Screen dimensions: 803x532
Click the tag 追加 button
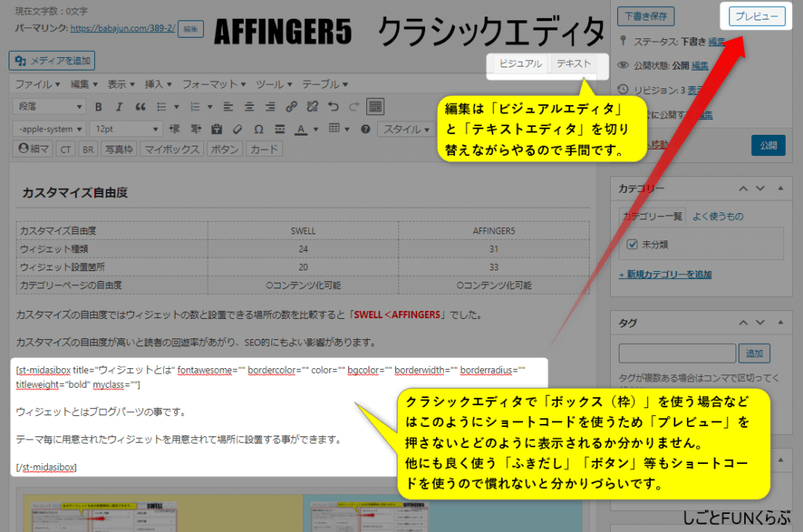(754, 353)
